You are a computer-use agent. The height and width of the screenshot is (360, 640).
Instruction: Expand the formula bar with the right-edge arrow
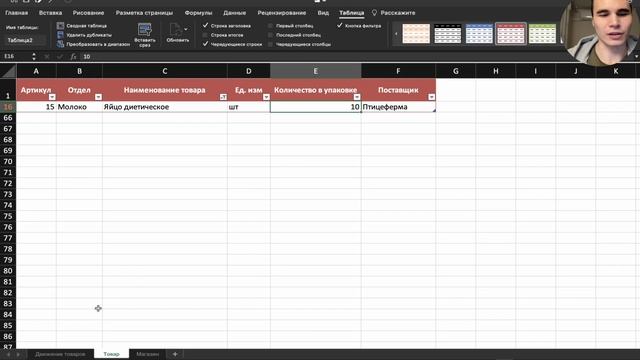coord(636,57)
